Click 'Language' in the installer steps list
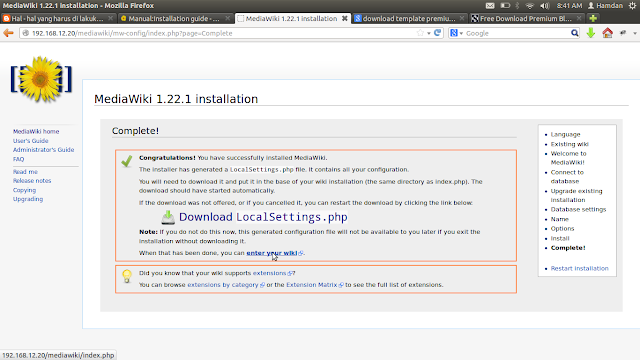The image size is (640, 360). tap(565, 134)
